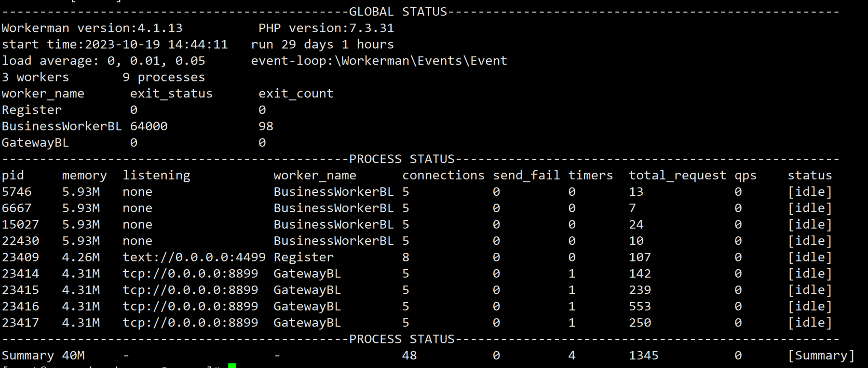
Task: Select pid 15027
Action: click(x=20, y=225)
